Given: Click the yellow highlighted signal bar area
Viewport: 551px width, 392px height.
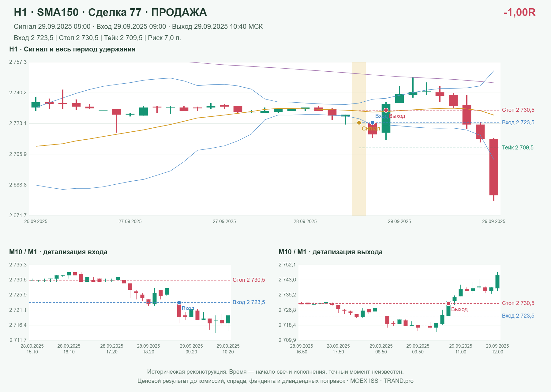Looking at the screenshot, I should [359, 139].
